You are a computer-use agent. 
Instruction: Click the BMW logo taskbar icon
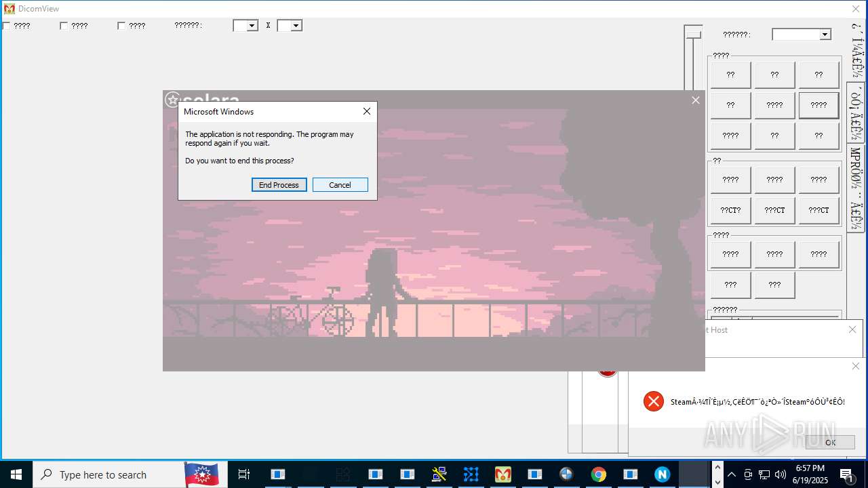click(566, 474)
